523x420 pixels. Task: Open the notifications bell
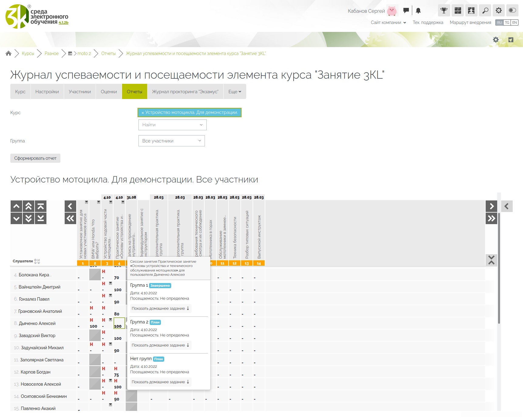tap(418, 11)
